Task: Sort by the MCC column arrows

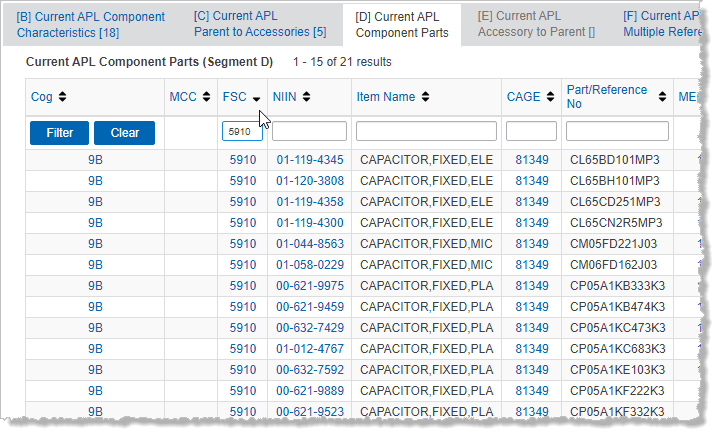Action: (x=207, y=97)
